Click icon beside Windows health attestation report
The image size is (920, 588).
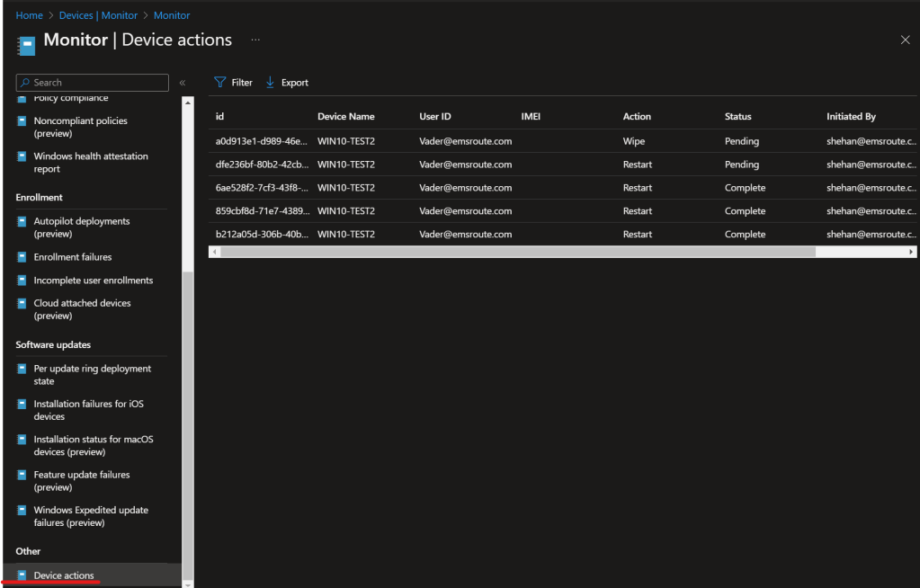[22, 156]
